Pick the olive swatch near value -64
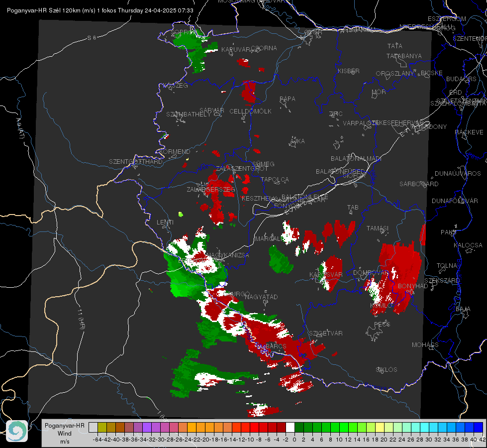Image resolution: width=487 pixels, height=448 pixels. pyautogui.click(x=102, y=427)
